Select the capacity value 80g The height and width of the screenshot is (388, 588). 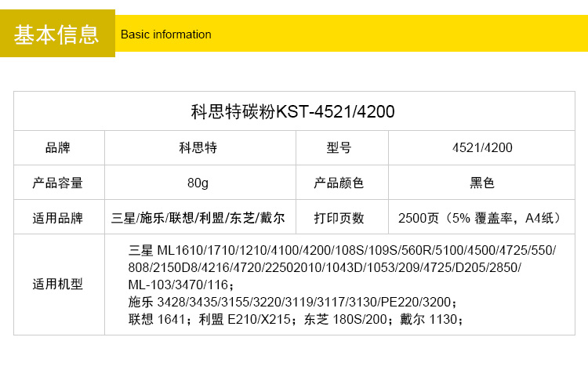[198, 183]
